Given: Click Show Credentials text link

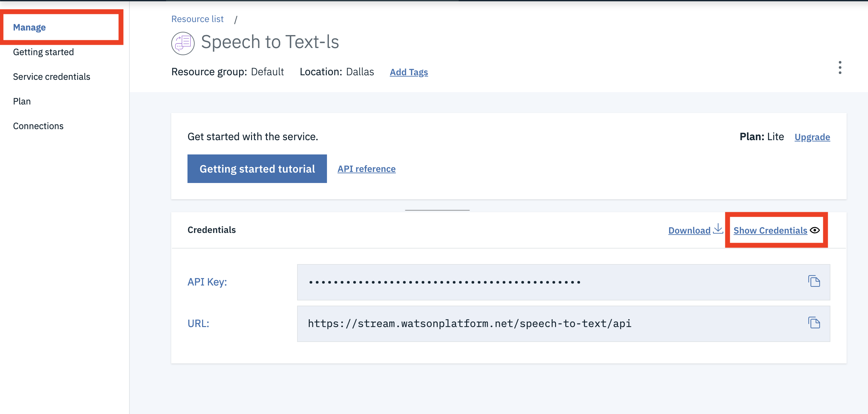Looking at the screenshot, I should tap(770, 230).
